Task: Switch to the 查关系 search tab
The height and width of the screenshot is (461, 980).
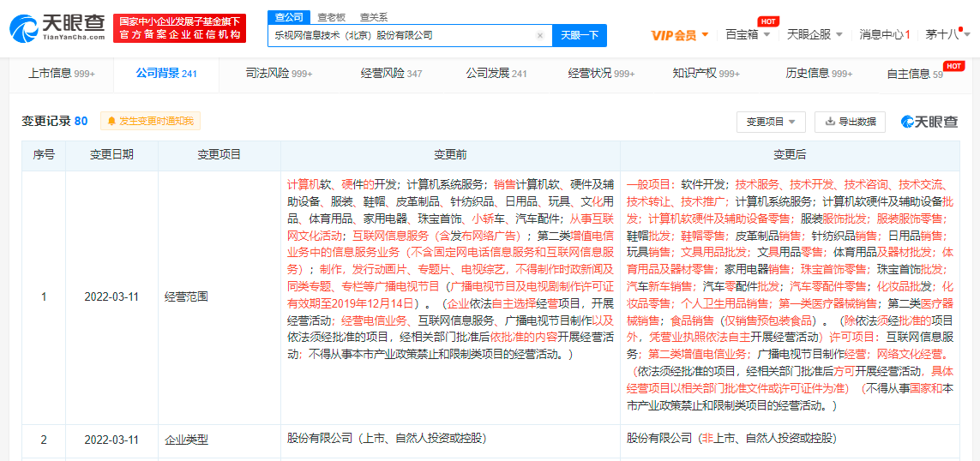Action: 373,17
